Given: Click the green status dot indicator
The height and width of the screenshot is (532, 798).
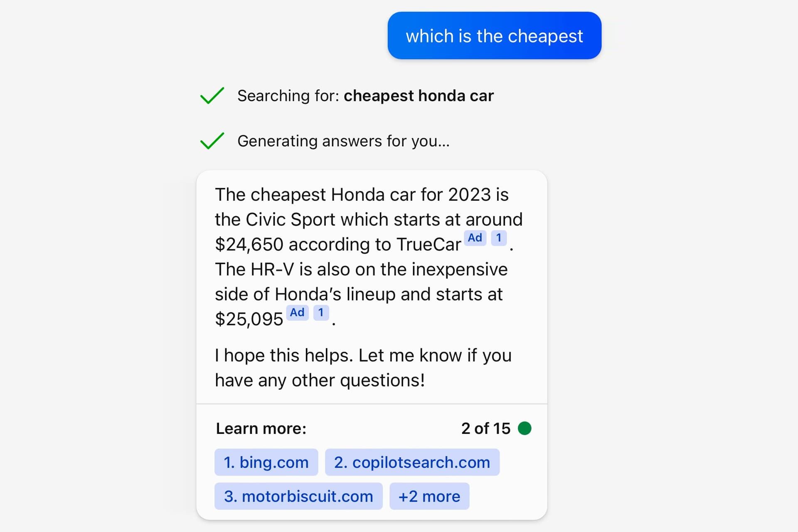Looking at the screenshot, I should click(x=525, y=428).
